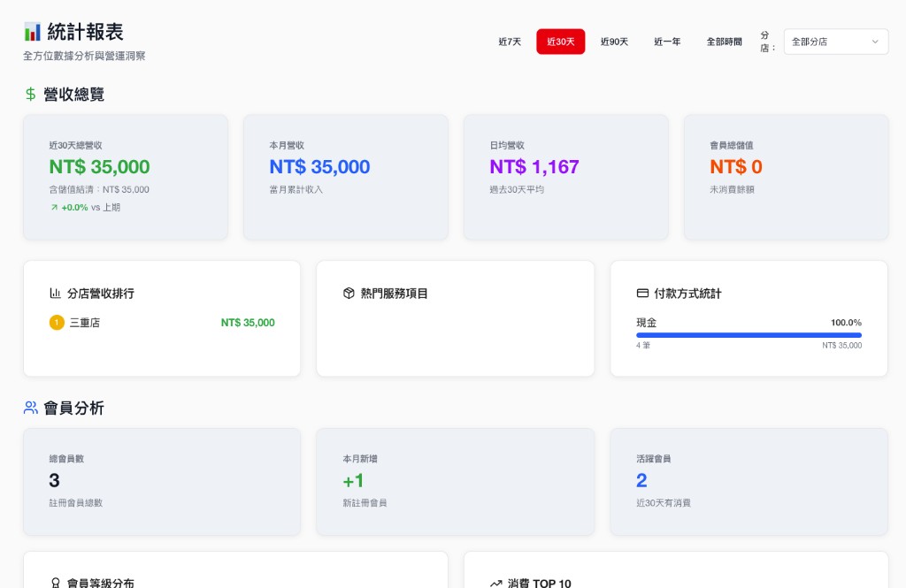The image size is (906, 588).
Task: Click the dollar icon beside 營收總覽 heading
Action: point(29,92)
